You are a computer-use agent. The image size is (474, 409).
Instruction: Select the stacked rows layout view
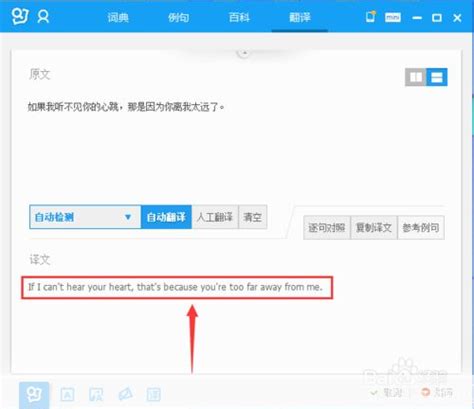click(437, 77)
